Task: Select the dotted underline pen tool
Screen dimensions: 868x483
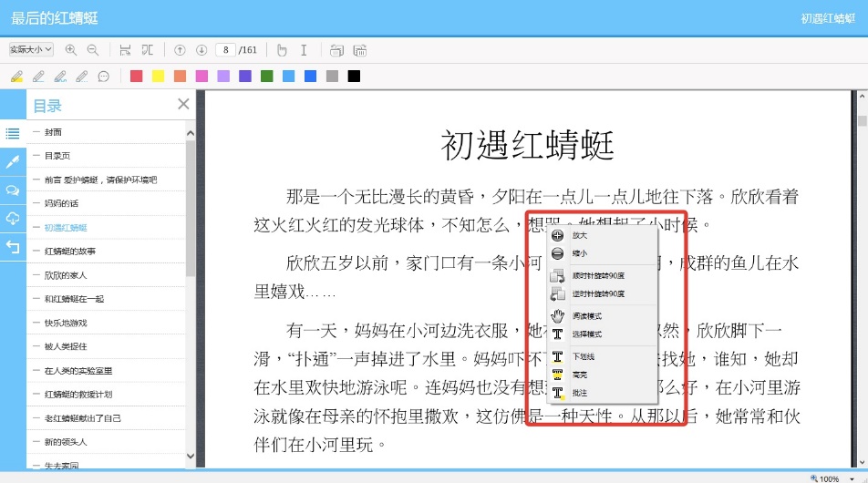Action: 82,77
